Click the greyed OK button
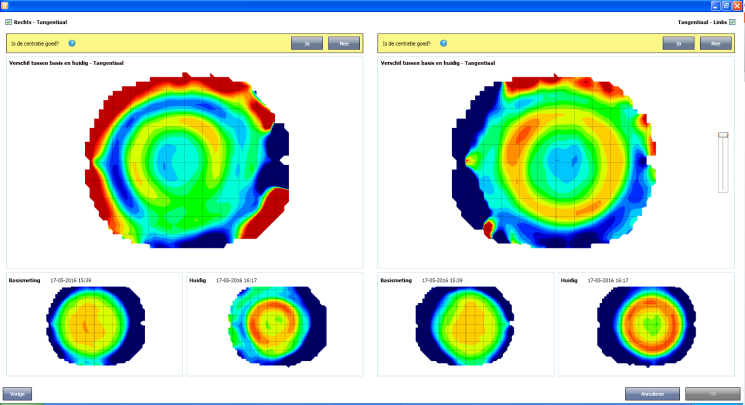 (x=713, y=394)
